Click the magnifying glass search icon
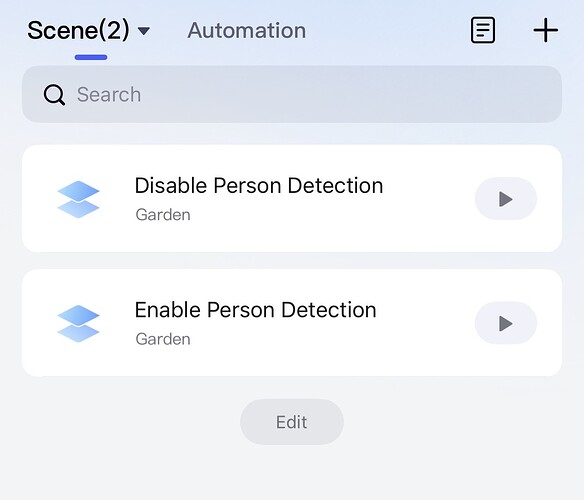Viewport: 584px width, 500px height. 54,95
